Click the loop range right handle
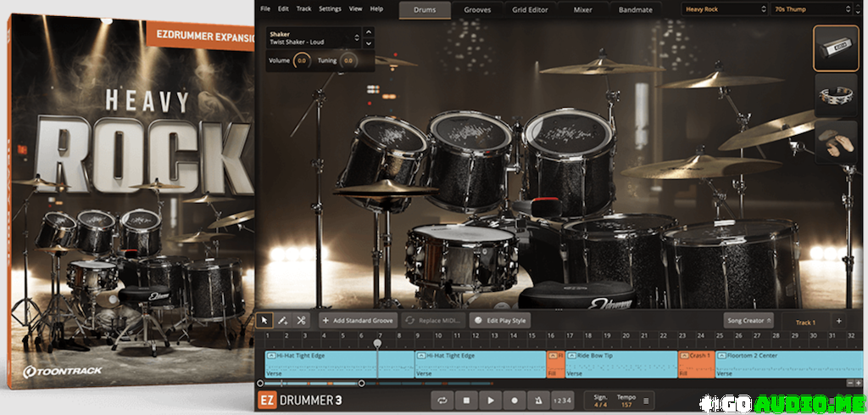 coord(361,383)
